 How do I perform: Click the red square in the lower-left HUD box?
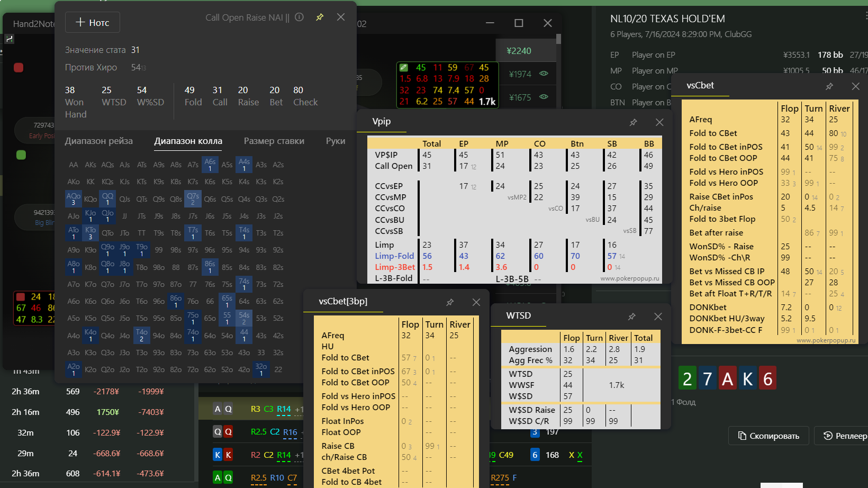pos(21,296)
